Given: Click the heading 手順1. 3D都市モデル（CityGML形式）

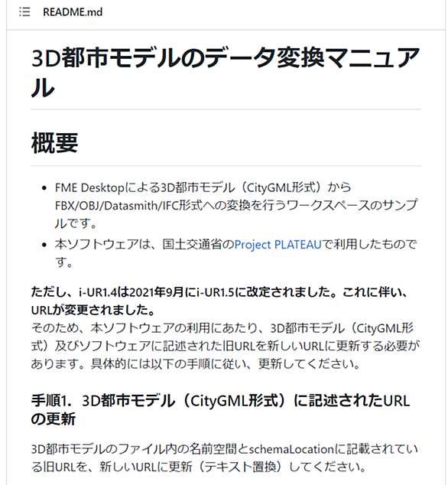Looking at the screenshot, I should tap(220, 410).
